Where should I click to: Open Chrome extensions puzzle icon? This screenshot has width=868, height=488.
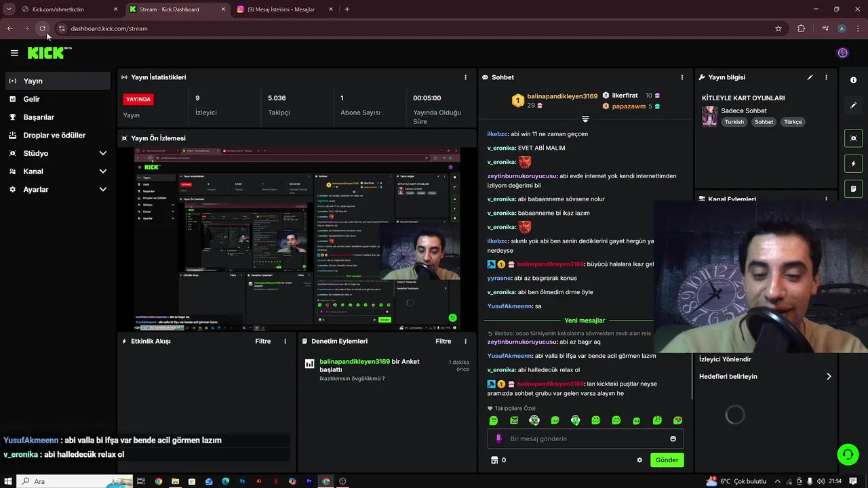click(802, 28)
